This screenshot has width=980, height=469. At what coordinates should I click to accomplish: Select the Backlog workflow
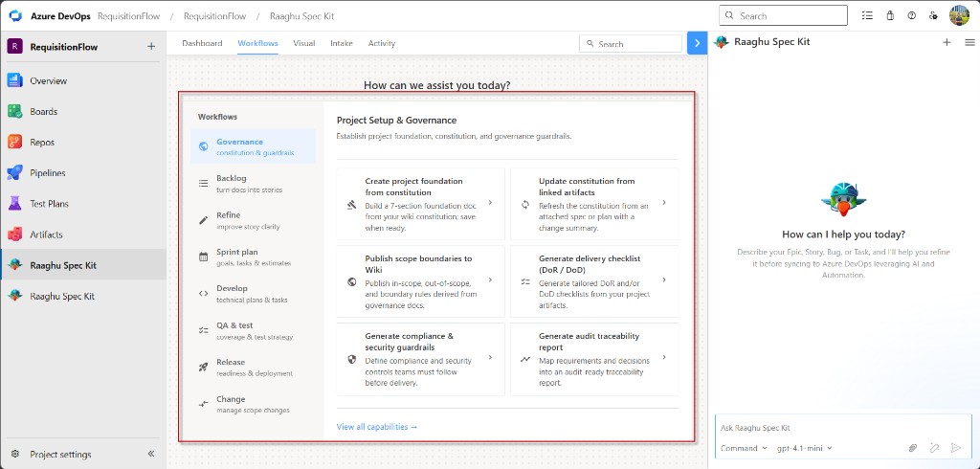(253, 183)
